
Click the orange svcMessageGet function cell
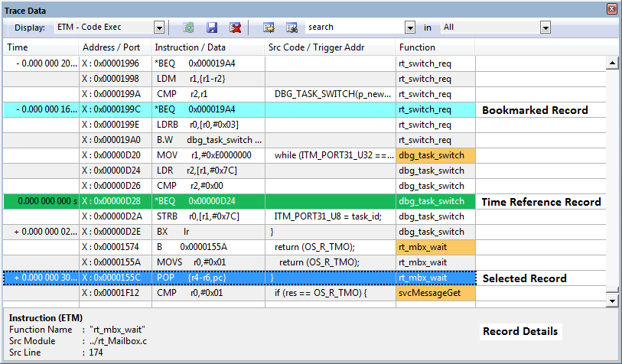pyautogui.click(x=435, y=293)
